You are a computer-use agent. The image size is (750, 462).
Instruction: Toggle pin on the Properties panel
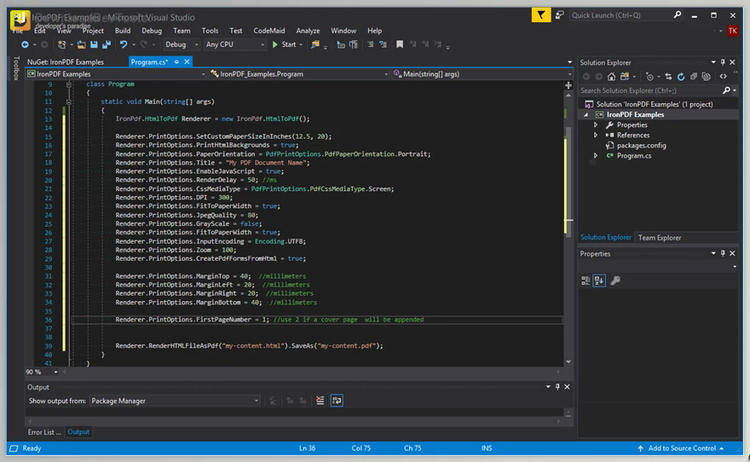click(723, 253)
